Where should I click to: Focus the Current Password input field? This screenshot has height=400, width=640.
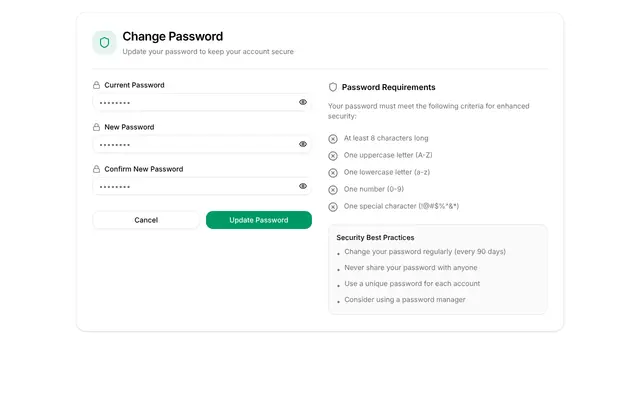click(202, 102)
